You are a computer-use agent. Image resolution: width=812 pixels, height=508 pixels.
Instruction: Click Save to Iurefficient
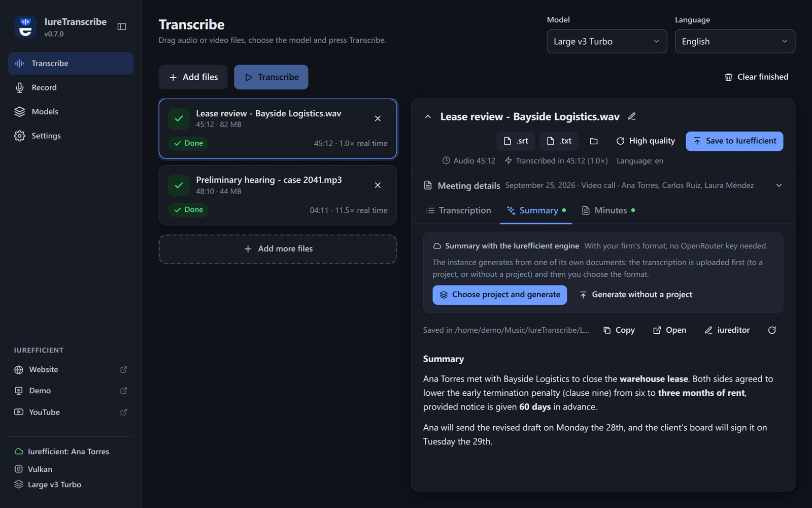734,141
